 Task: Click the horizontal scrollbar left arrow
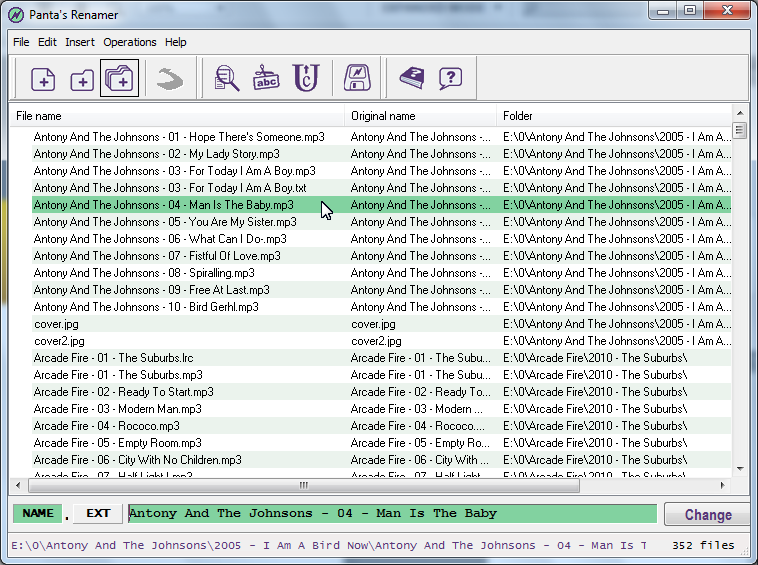tap(18, 485)
